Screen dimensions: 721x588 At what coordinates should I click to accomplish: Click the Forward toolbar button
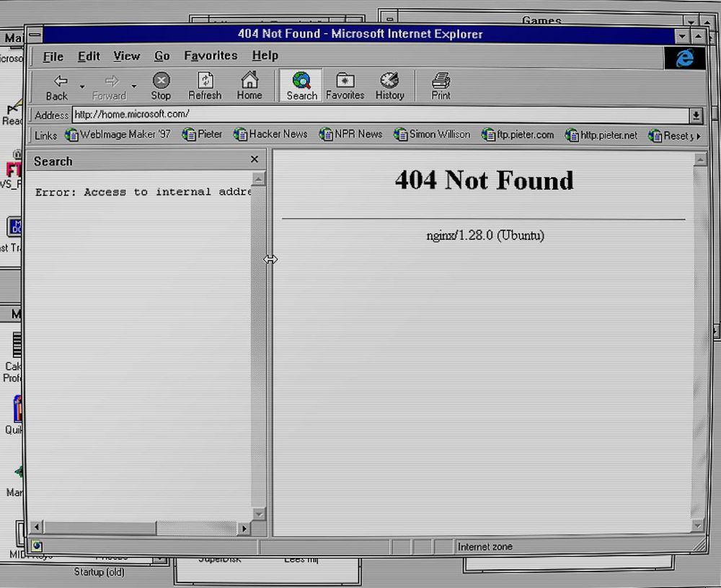point(110,86)
